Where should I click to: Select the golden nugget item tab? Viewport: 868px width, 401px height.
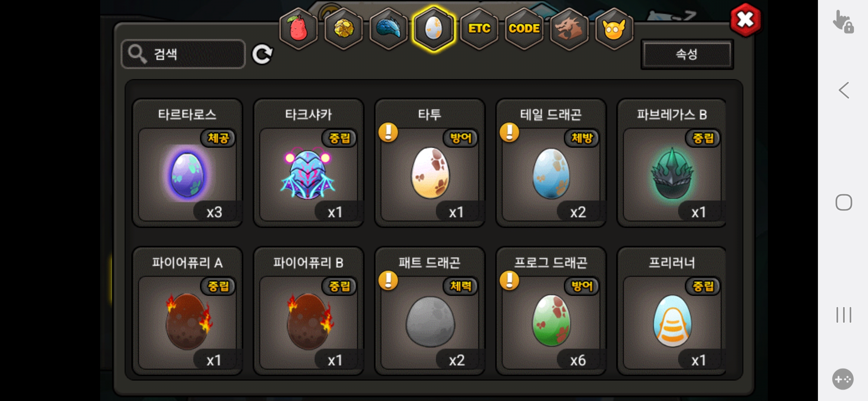[x=344, y=29]
